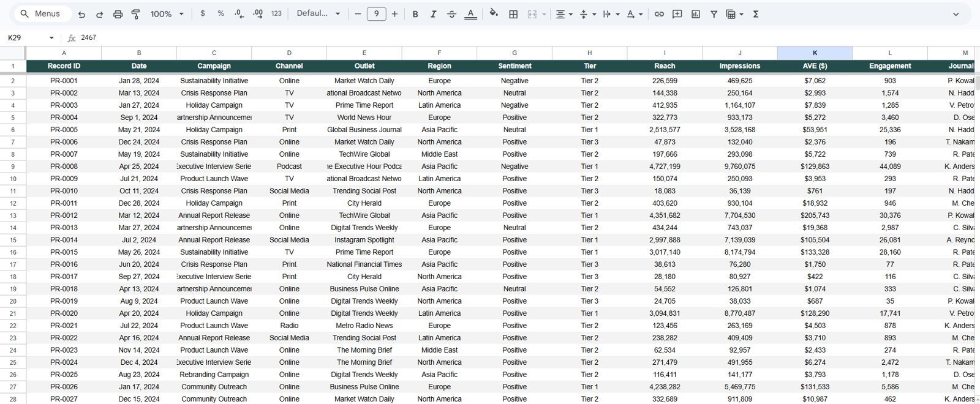This screenshot has height=404, width=980.
Task: Click the Campaign header cell
Action: coord(214,66)
